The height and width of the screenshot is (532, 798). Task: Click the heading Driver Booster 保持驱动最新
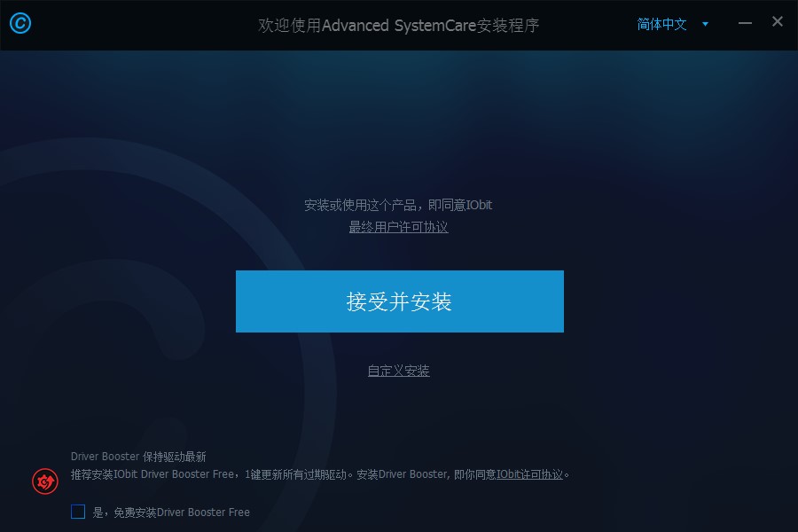(x=138, y=456)
